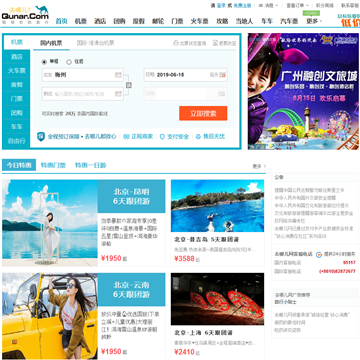Click the ¥2410 price of the 上海 tour
The width and height of the screenshot is (360, 360).
[184, 352]
